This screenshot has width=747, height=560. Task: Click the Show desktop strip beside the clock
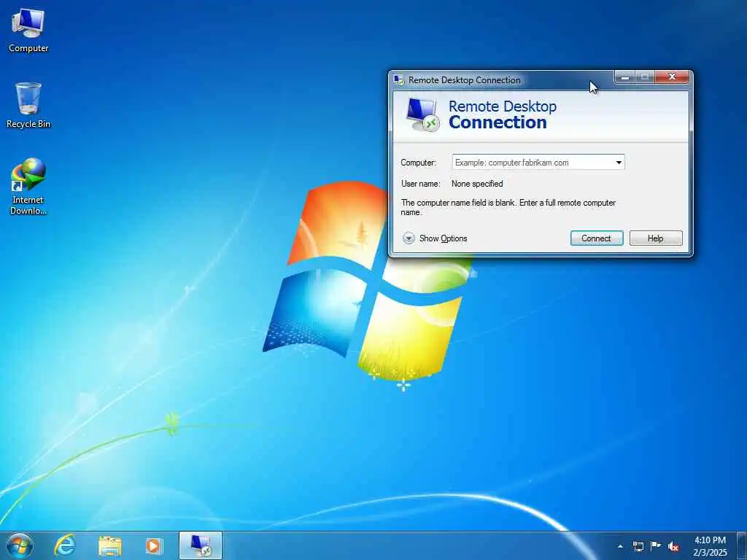[x=742, y=545]
